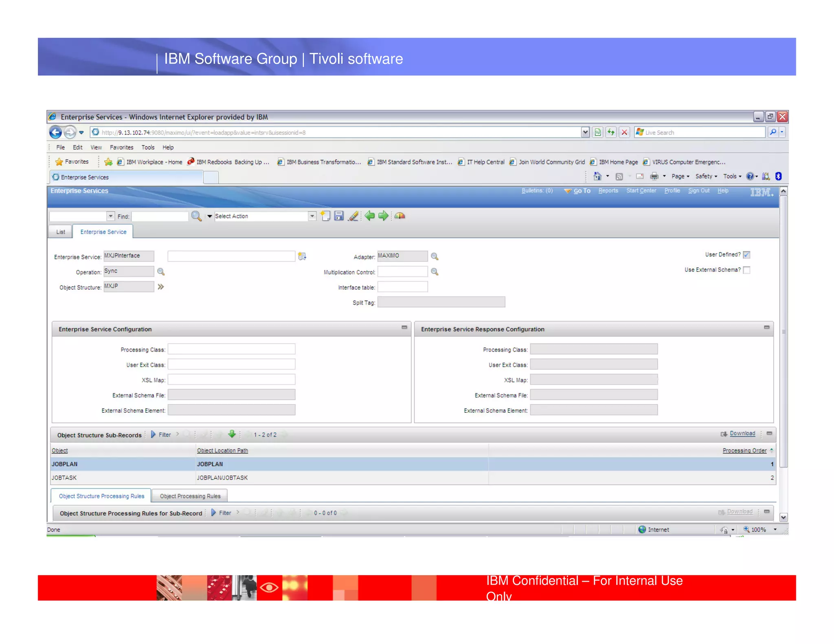Open the Multiplication Control lookup magnifier

point(435,272)
